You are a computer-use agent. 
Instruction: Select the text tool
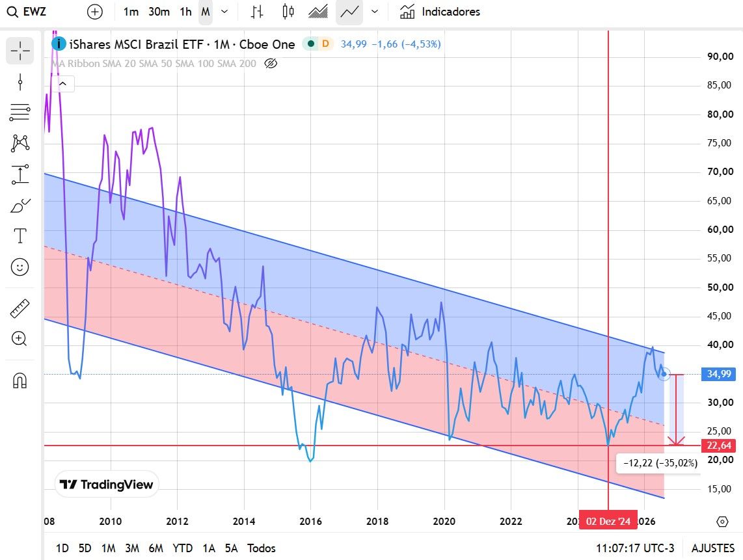click(20, 235)
